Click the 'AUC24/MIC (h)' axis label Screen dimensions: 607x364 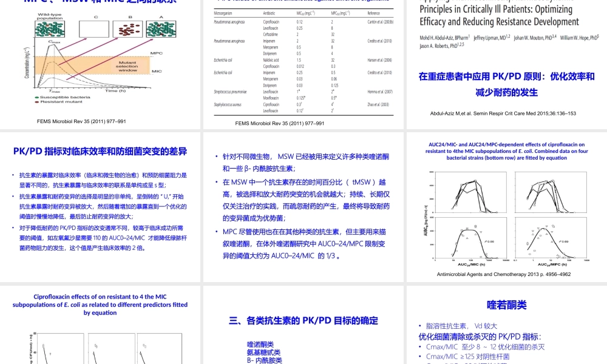point(471,265)
